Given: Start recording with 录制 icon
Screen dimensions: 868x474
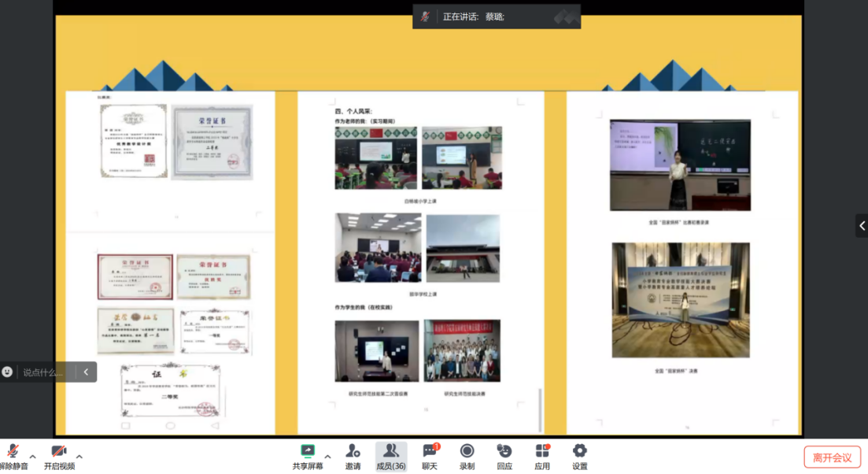Looking at the screenshot, I should pyautogui.click(x=467, y=451).
